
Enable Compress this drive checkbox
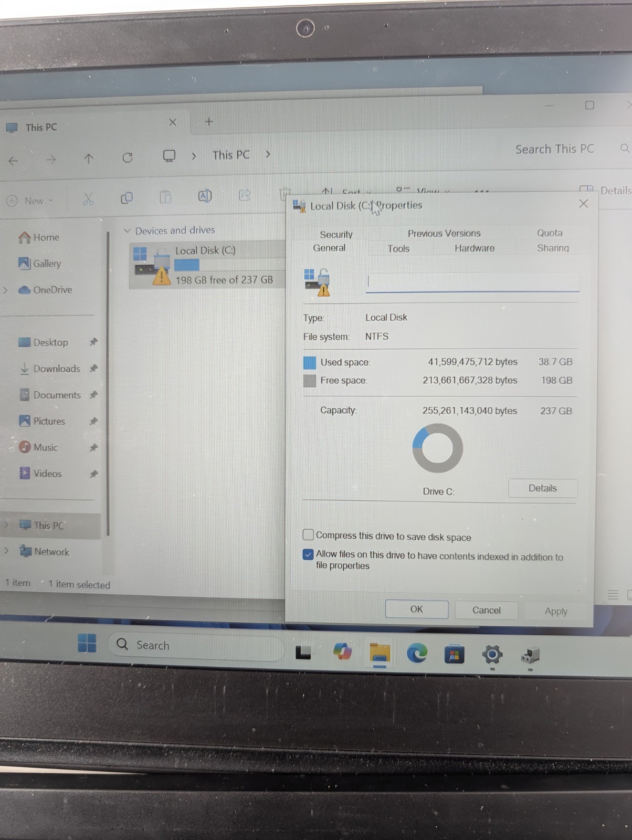pyautogui.click(x=308, y=535)
